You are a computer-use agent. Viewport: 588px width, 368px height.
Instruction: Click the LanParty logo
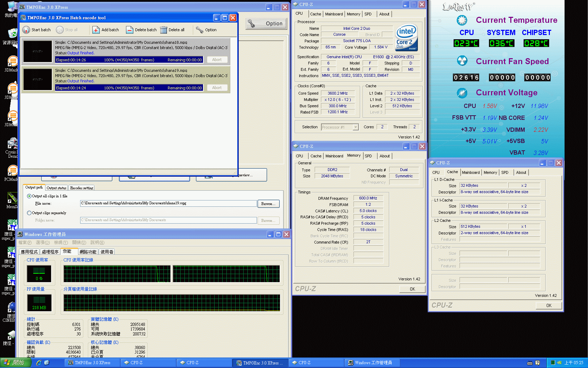(x=458, y=7)
